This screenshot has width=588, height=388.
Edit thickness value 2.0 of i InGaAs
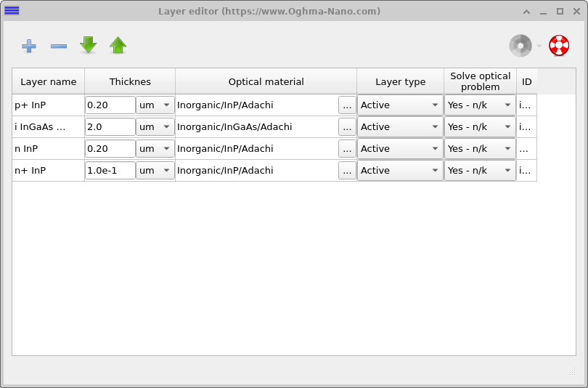coord(110,127)
